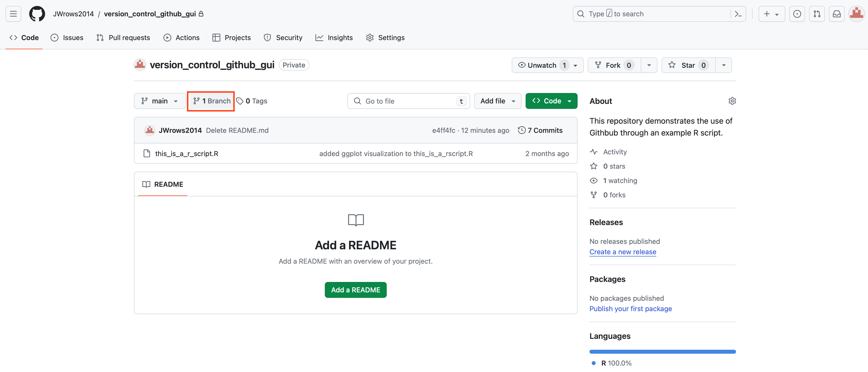Click the user avatar in header
This screenshot has width=868, height=372.
point(856,14)
